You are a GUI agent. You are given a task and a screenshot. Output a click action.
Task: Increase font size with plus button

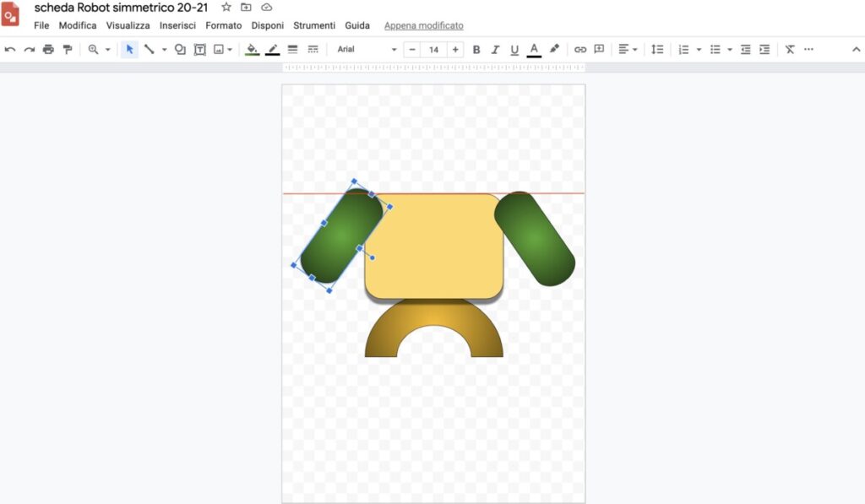point(455,50)
